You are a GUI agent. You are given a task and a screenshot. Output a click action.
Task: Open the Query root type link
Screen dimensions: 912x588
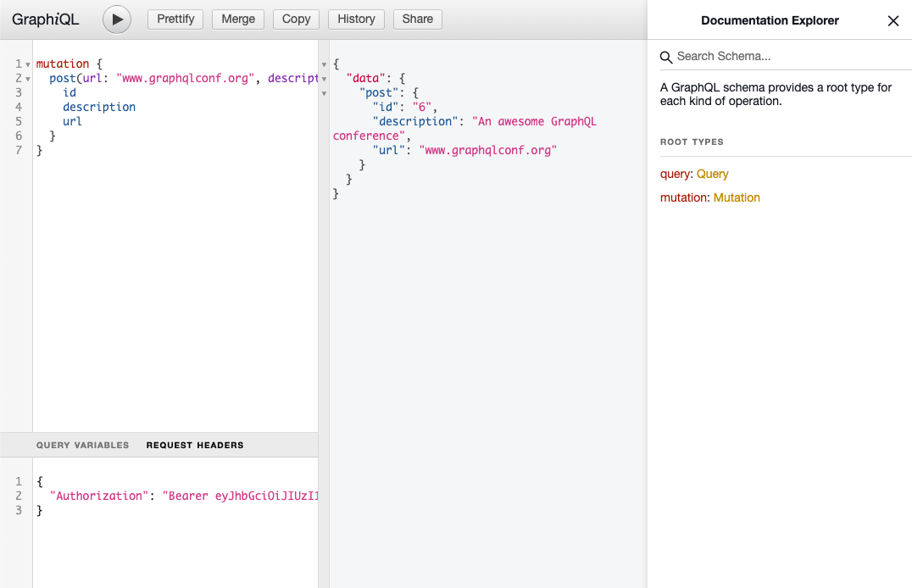coord(712,174)
